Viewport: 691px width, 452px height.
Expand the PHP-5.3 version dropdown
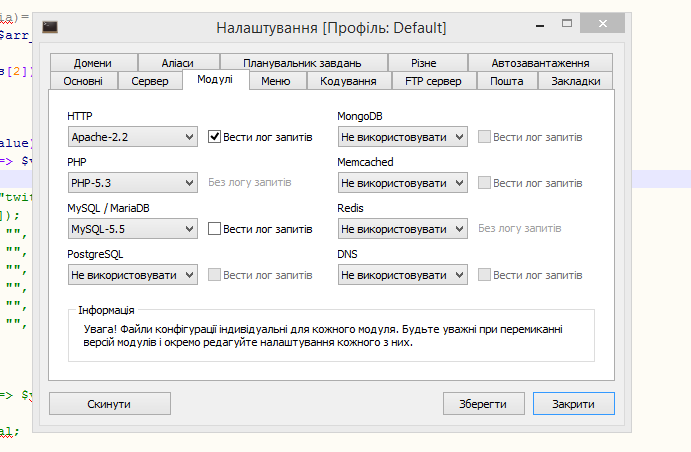tap(132, 183)
